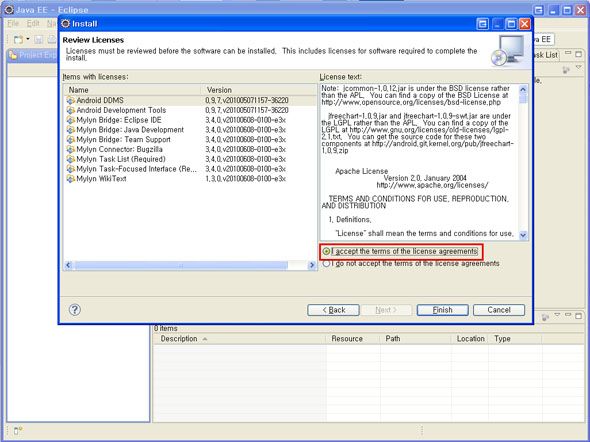The image size is (590, 442).
Task: Click the Mylyn Bridge: Eclipse IDE feature icon
Action: pyautogui.click(x=70, y=120)
